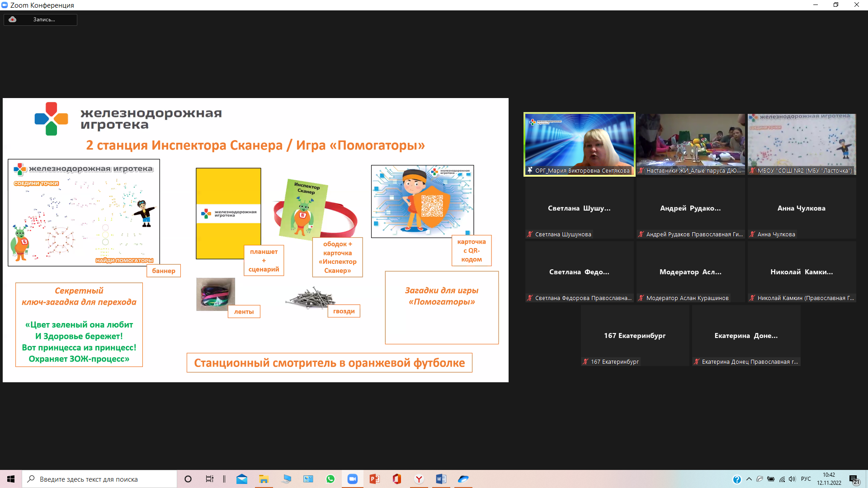Image resolution: width=868 pixels, height=488 pixels.
Task: Launch the Mail app from taskbar
Action: [x=242, y=479]
